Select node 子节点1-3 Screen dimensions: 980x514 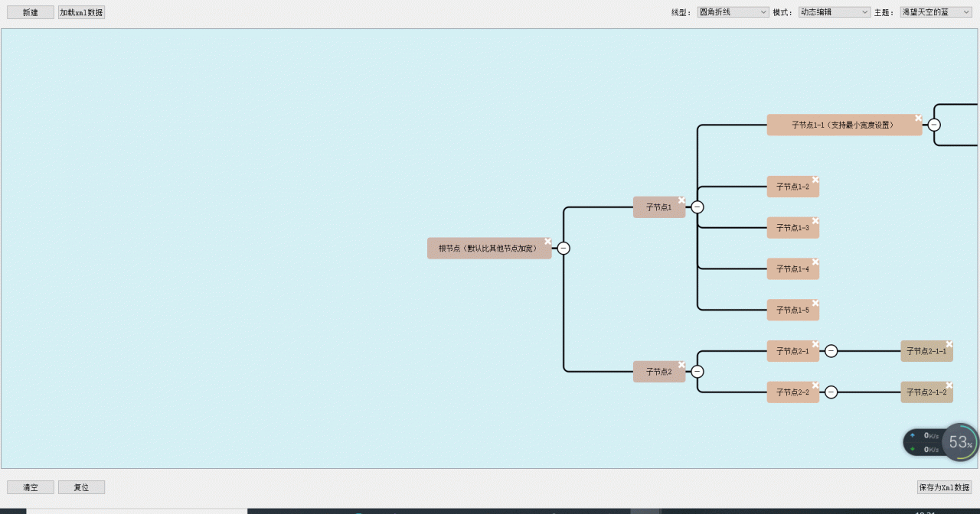coord(792,228)
